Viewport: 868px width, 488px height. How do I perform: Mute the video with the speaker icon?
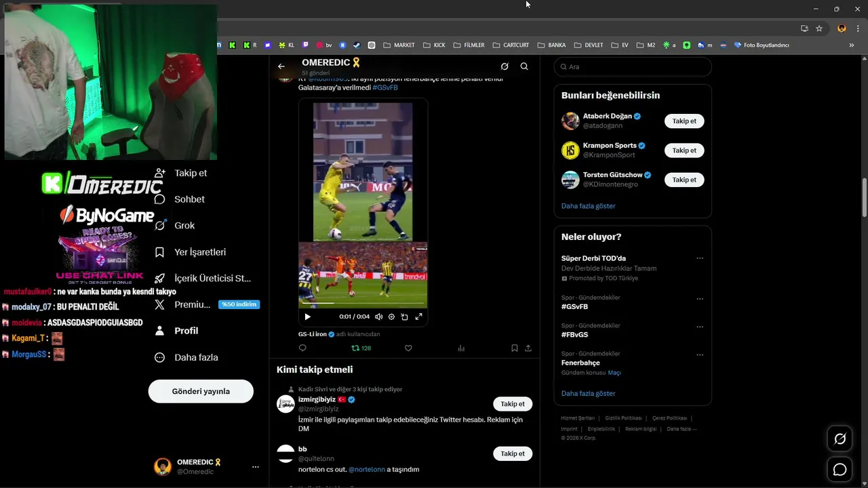(378, 317)
